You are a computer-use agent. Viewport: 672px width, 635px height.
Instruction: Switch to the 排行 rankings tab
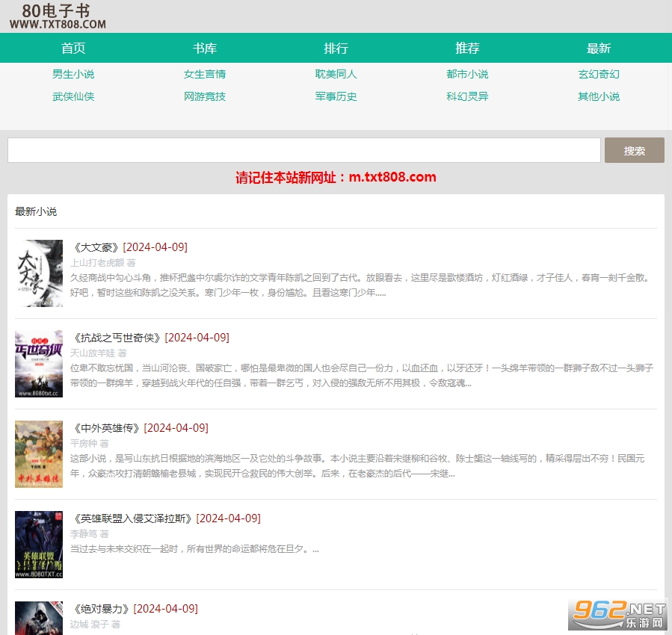click(x=336, y=49)
